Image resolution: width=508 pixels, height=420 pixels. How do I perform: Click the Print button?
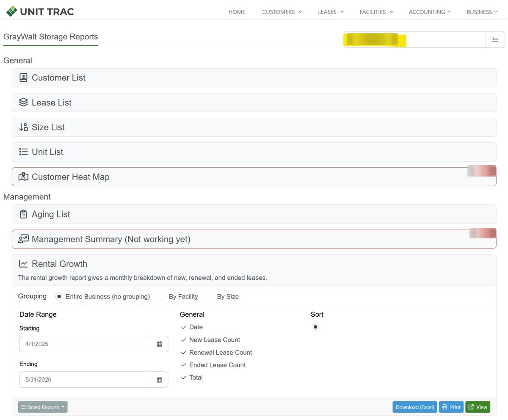point(451,407)
